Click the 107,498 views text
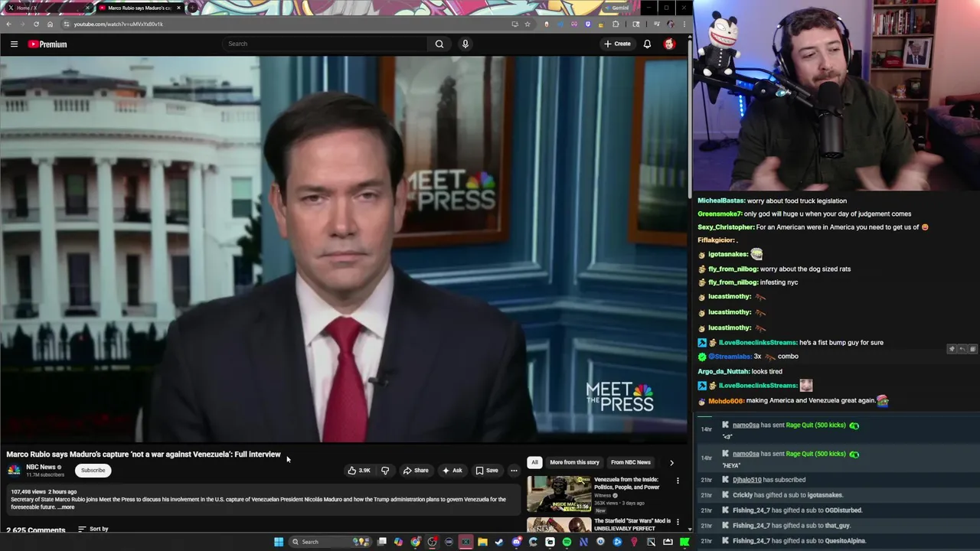Screen dimensions: 980x551 pyautogui.click(x=28, y=491)
